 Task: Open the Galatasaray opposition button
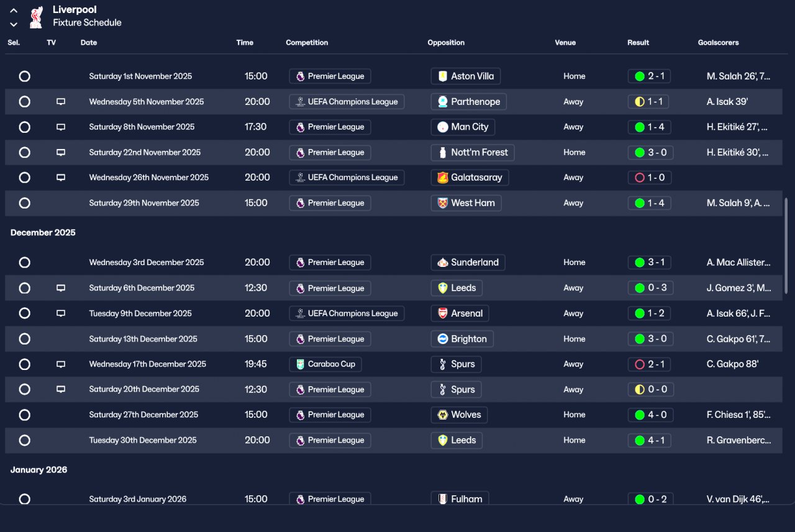[470, 178]
